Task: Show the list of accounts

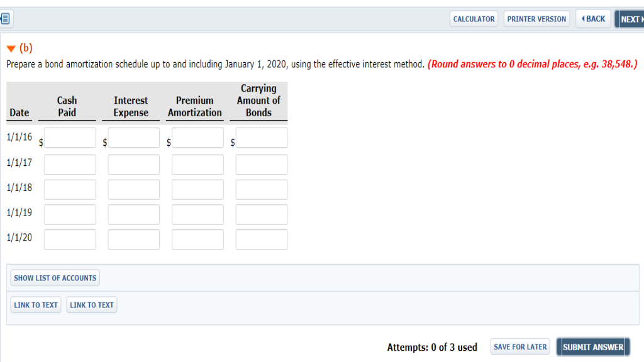Action: 55,278
